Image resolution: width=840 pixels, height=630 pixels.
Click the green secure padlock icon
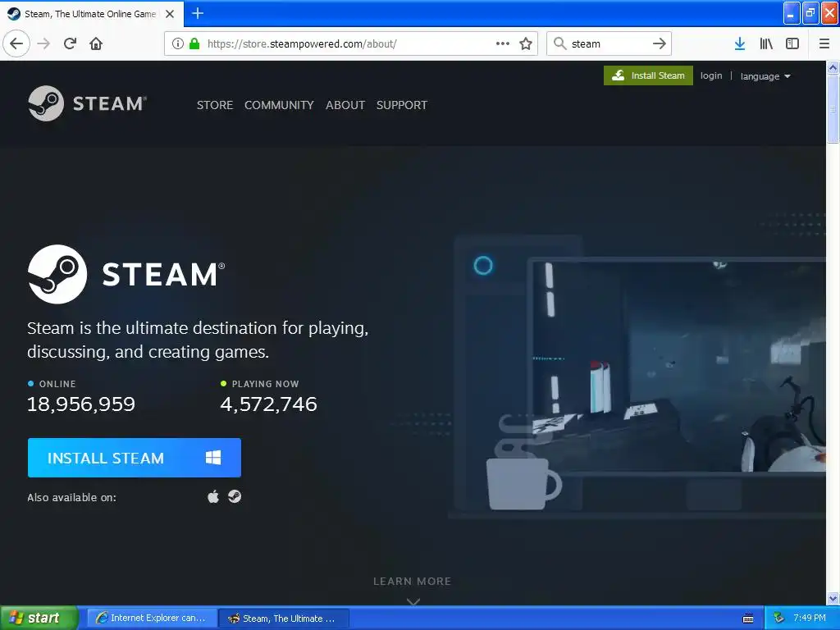[x=194, y=43]
